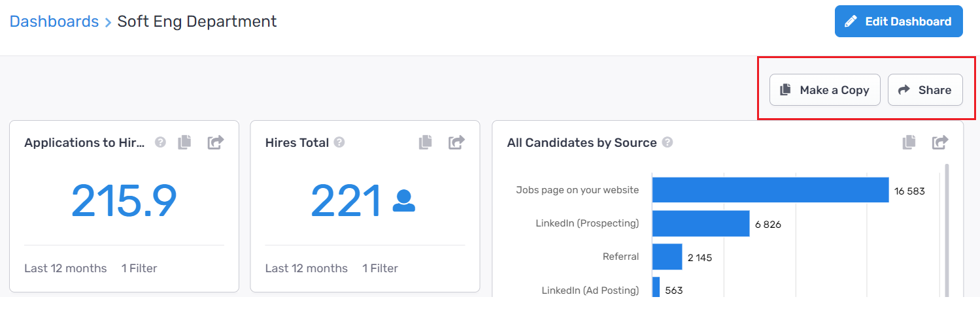Click help icon next to Hires Total
The image size is (980, 314).
coord(339,142)
